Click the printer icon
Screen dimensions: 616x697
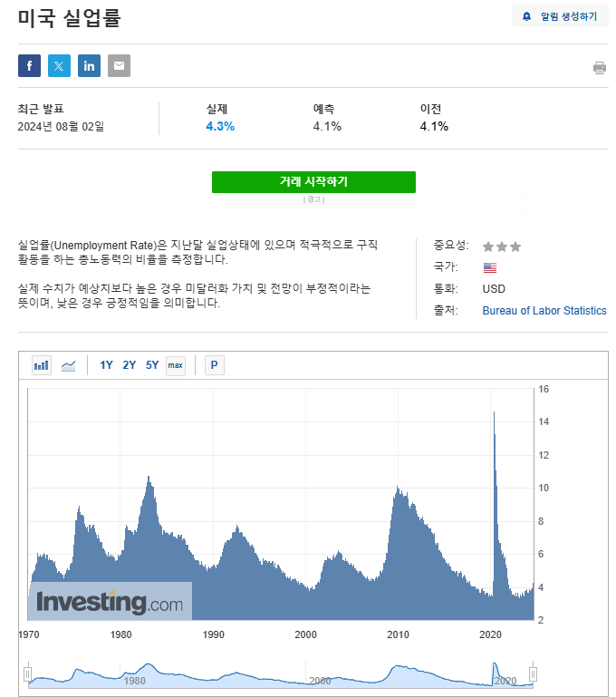[599, 68]
